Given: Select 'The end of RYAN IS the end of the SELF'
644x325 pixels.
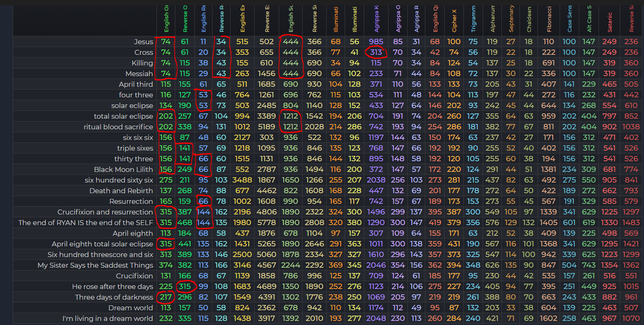Looking at the screenshot, I should tap(86, 222).
